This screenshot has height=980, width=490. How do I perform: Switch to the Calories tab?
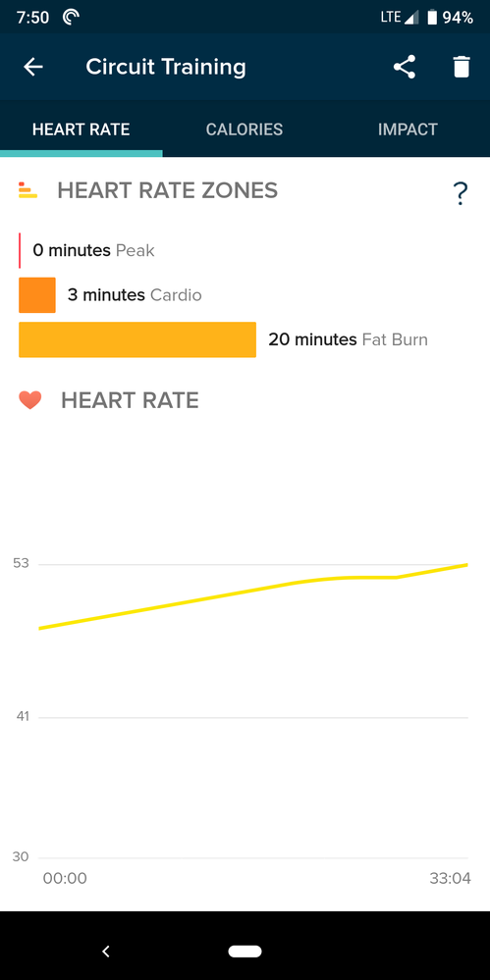(x=245, y=129)
